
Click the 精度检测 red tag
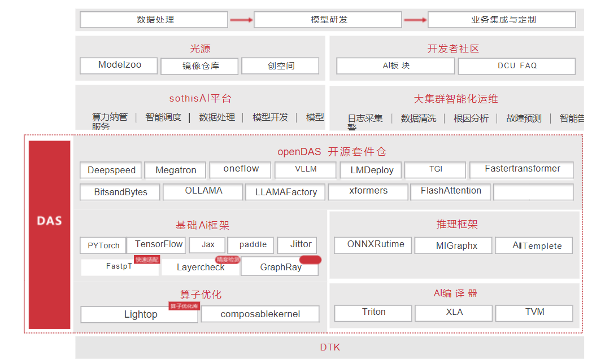pyautogui.click(x=228, y=260)
